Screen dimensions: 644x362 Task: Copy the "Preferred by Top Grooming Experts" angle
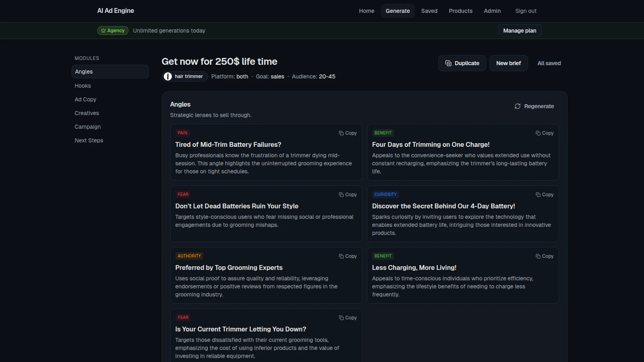click(x=348, y=256)
